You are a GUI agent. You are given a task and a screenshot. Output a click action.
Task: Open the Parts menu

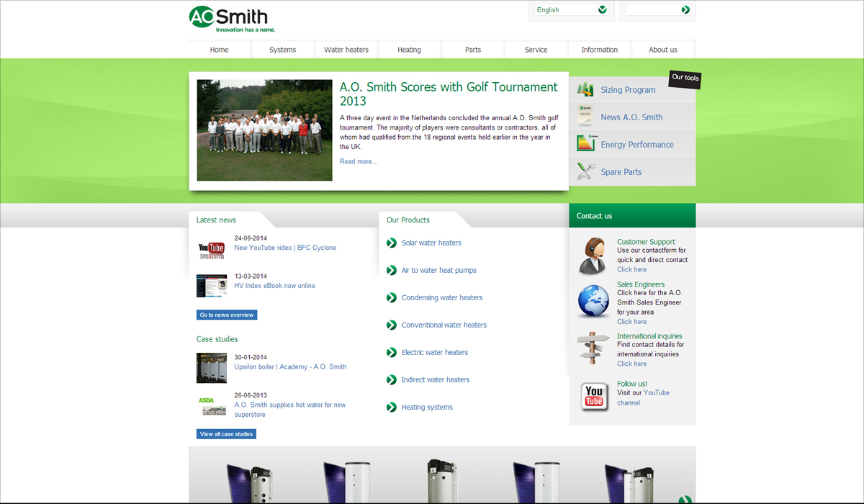[x=473, y=50]
